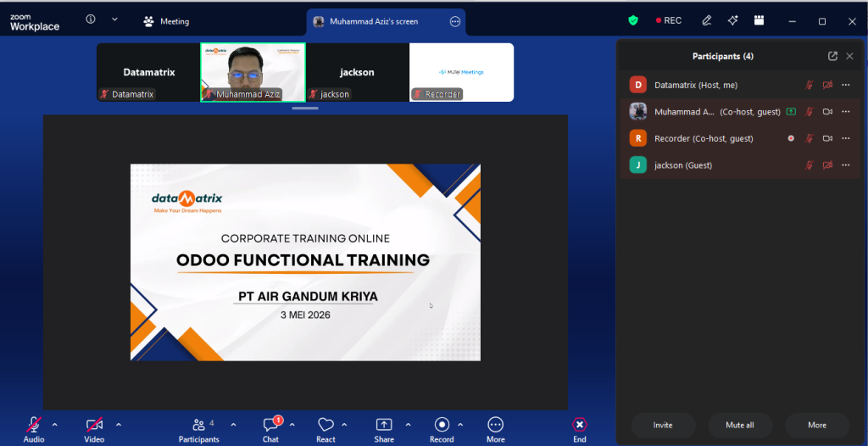Open the AI Companion sparkle icon
This screenshot has width=868, height=446.
click(733, 20)
